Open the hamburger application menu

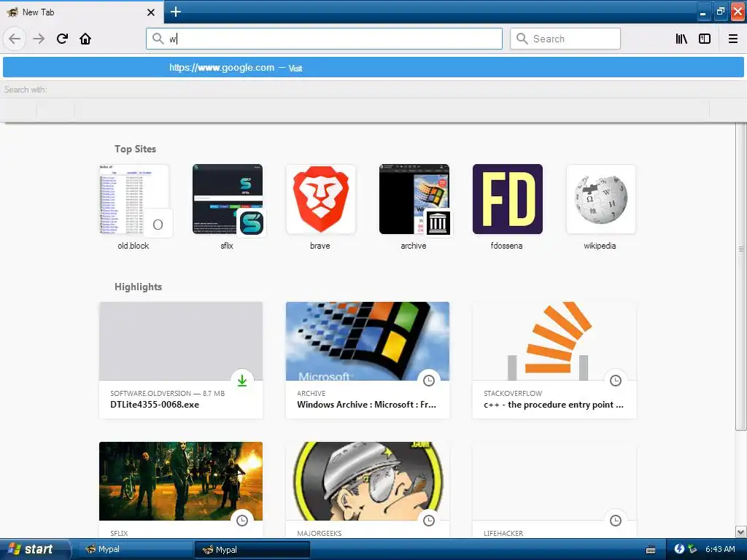(x=733, y=39)
